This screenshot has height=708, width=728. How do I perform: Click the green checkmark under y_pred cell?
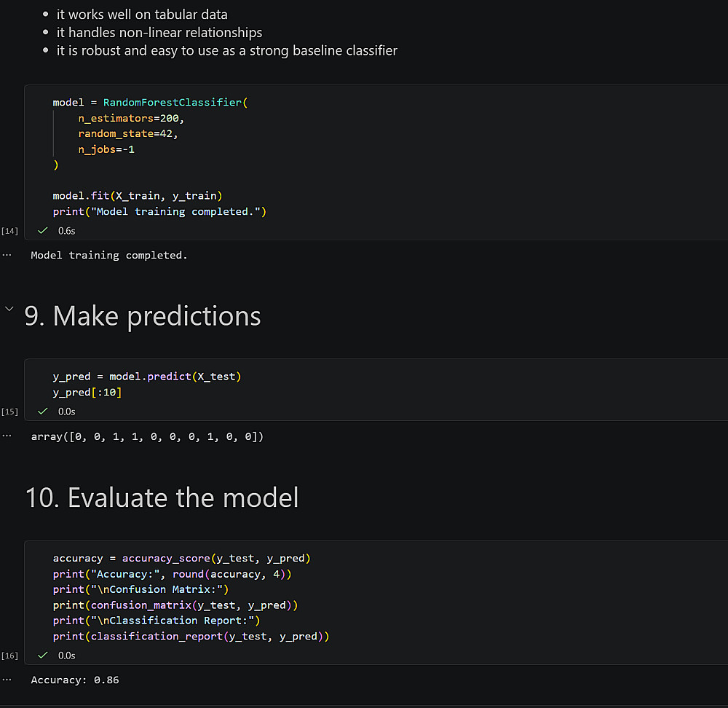coord(43,411)
